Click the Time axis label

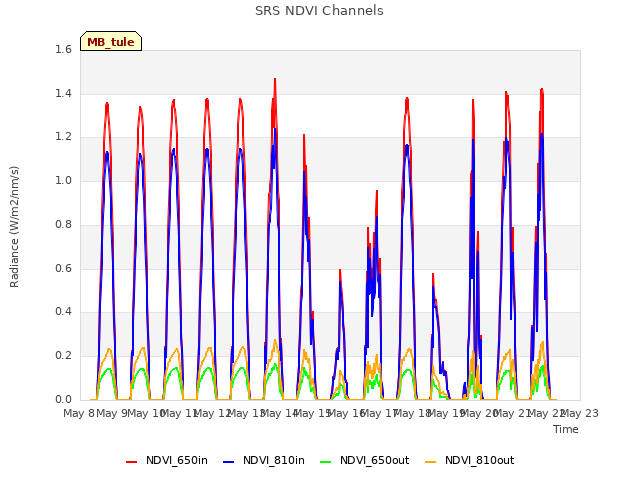coord(566,429)
